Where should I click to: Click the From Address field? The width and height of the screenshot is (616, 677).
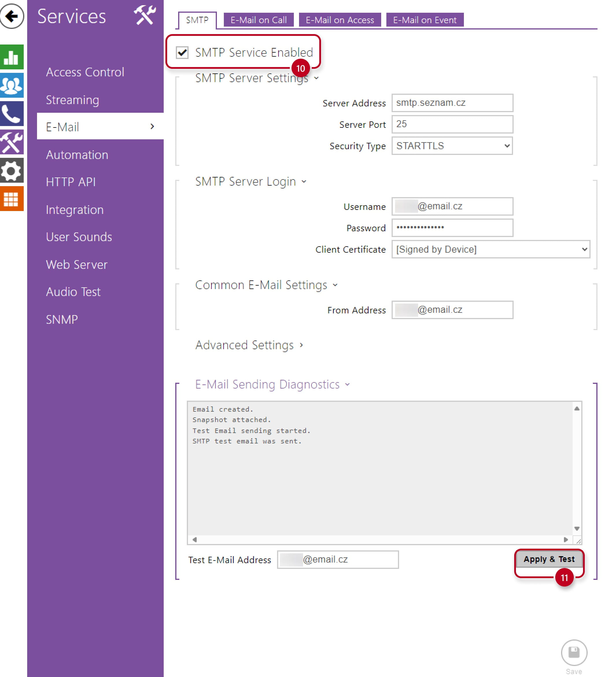pyautogui.click(x=452, y=310)
